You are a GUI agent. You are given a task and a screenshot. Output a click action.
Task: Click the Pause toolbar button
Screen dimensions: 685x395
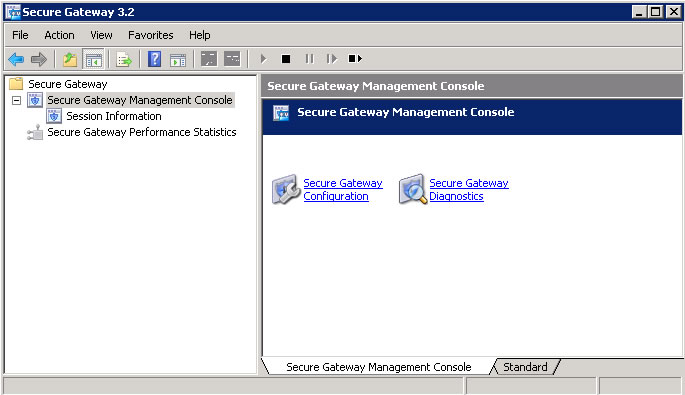309,59
